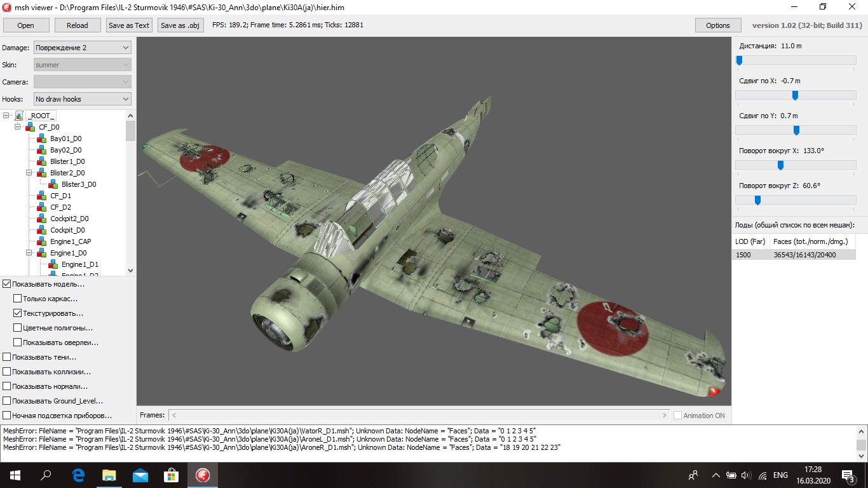Click the Bay02_D0 mesh node icon
This screenshot has width=868, height=488.
pyautogui.click(x=42, y=150)
